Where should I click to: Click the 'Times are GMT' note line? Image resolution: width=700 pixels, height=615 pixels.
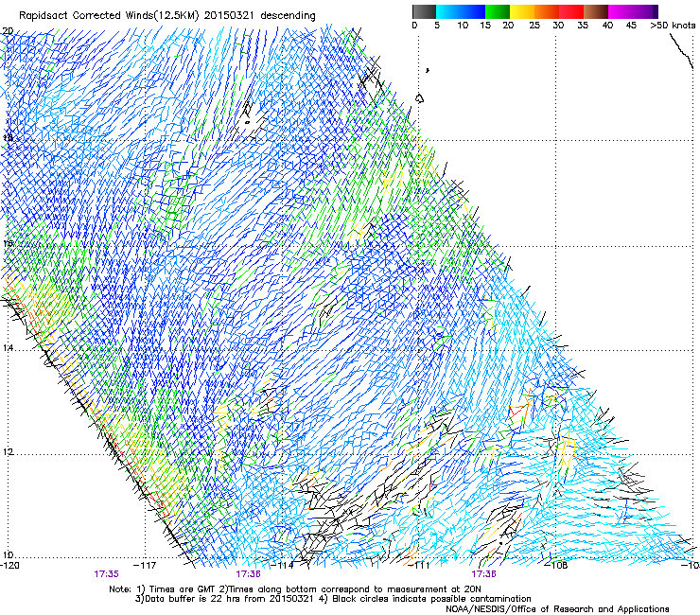click(295, 589)
